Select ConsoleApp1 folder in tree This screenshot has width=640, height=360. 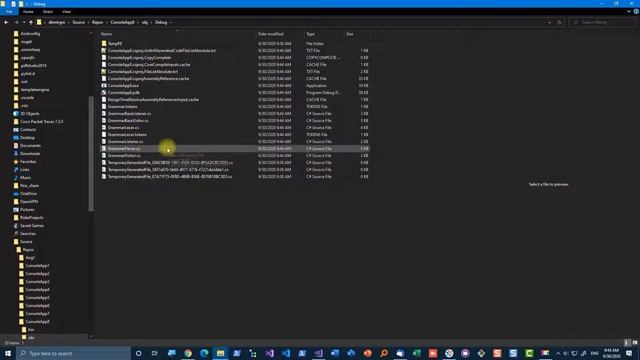coord(37,266)
